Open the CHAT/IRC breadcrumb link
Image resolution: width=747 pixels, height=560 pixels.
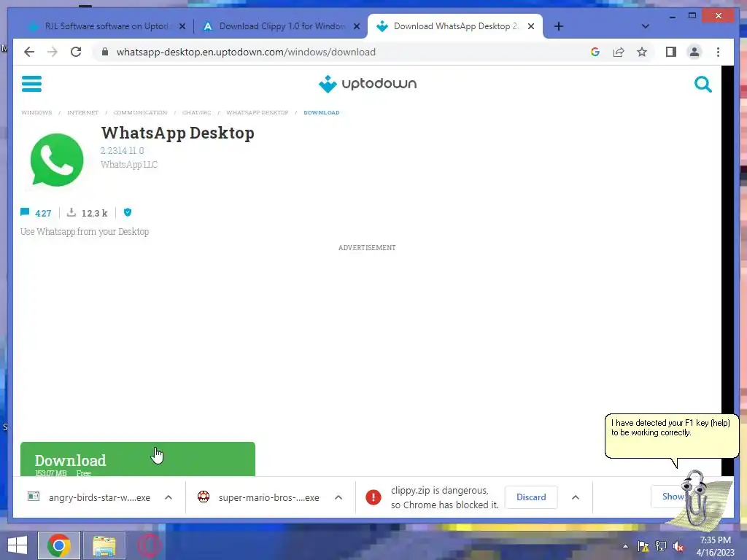pos(196,113)
